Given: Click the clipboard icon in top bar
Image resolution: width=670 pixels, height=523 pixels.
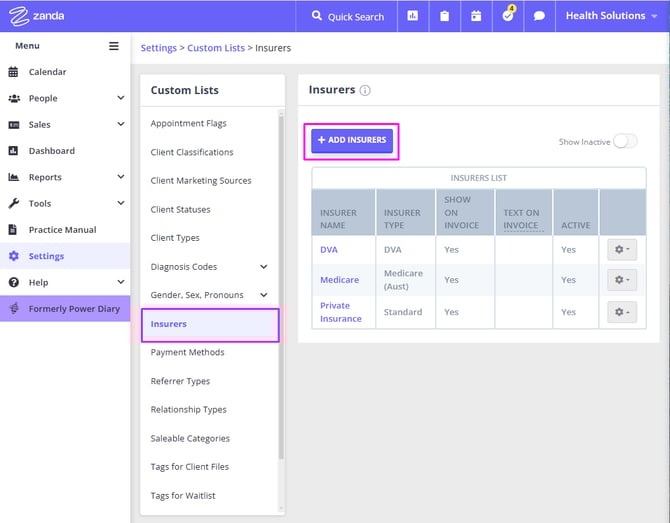Looking at the screenshot, I should click(x=444, y=16).
